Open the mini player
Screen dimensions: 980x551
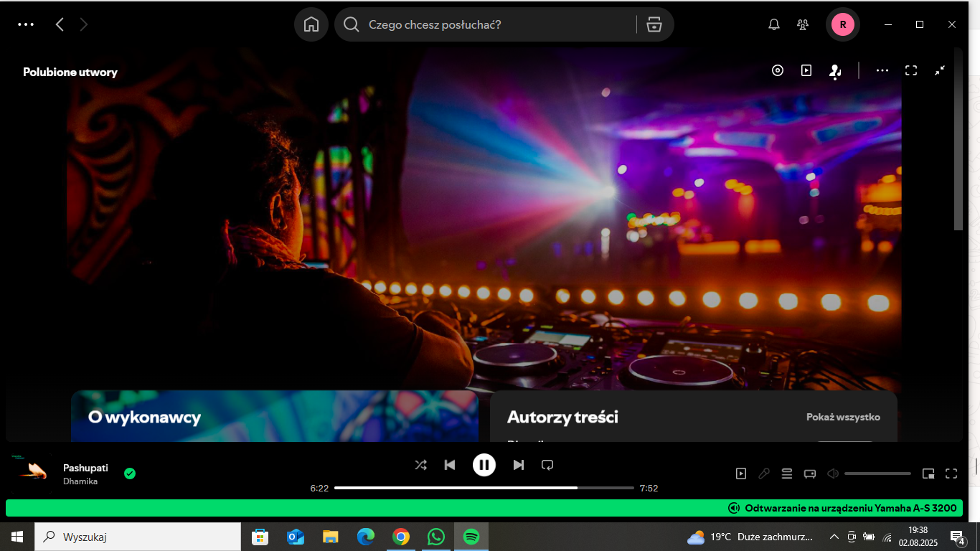click(928, 474)
